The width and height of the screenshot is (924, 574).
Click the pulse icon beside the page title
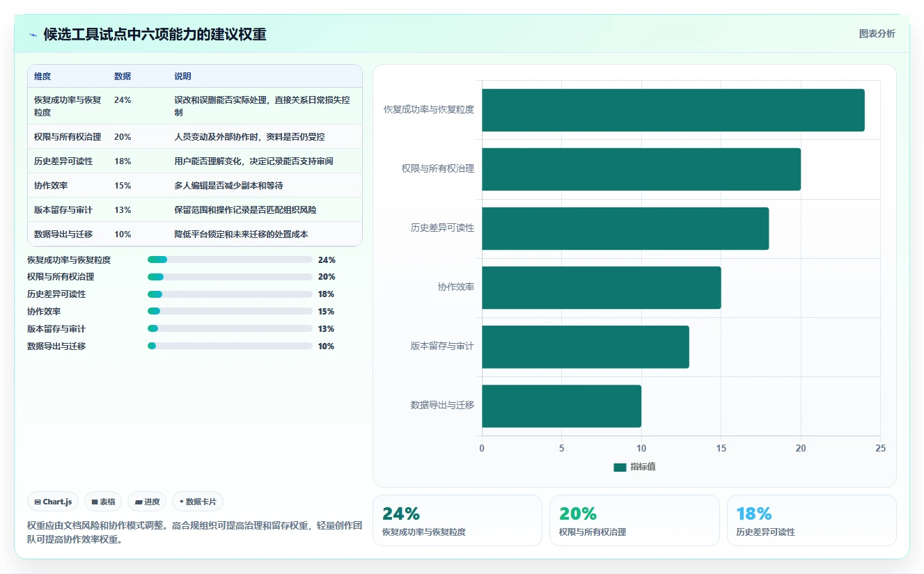coord(33,35)
